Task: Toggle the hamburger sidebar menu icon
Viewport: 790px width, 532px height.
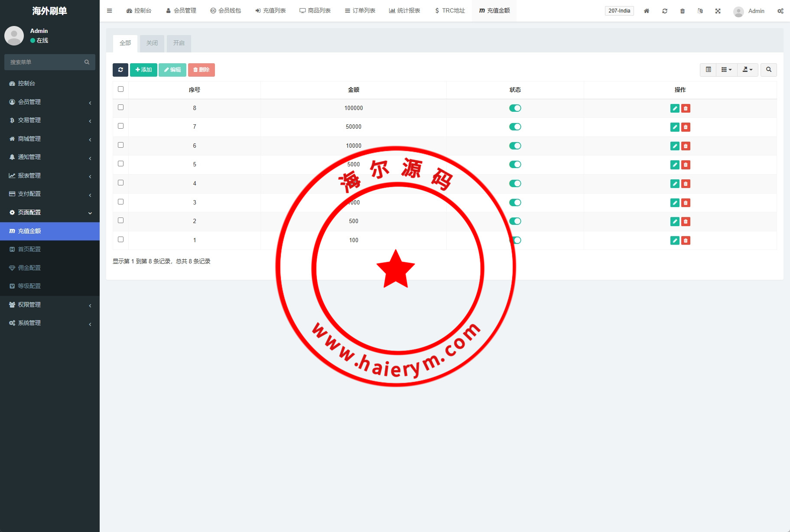Action: tap(109, 11)
